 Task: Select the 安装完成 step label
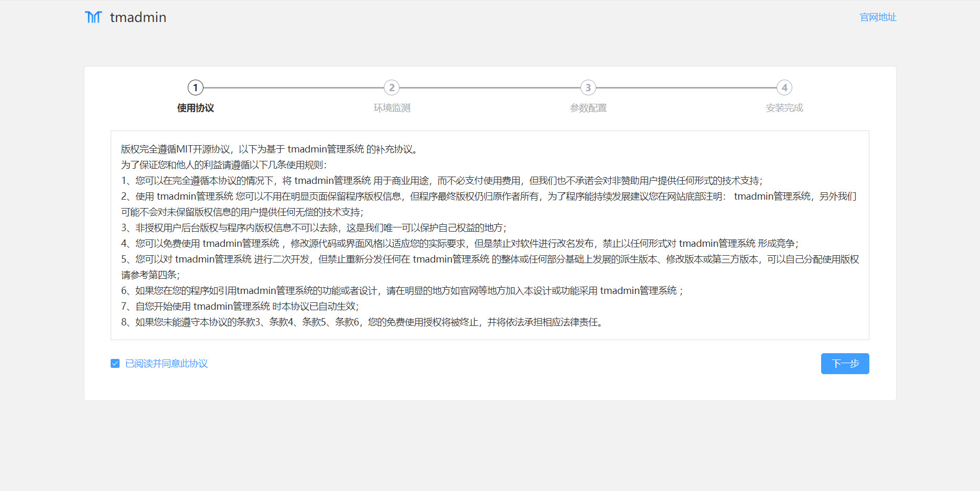pyautogui.click(x=784, y=108)
